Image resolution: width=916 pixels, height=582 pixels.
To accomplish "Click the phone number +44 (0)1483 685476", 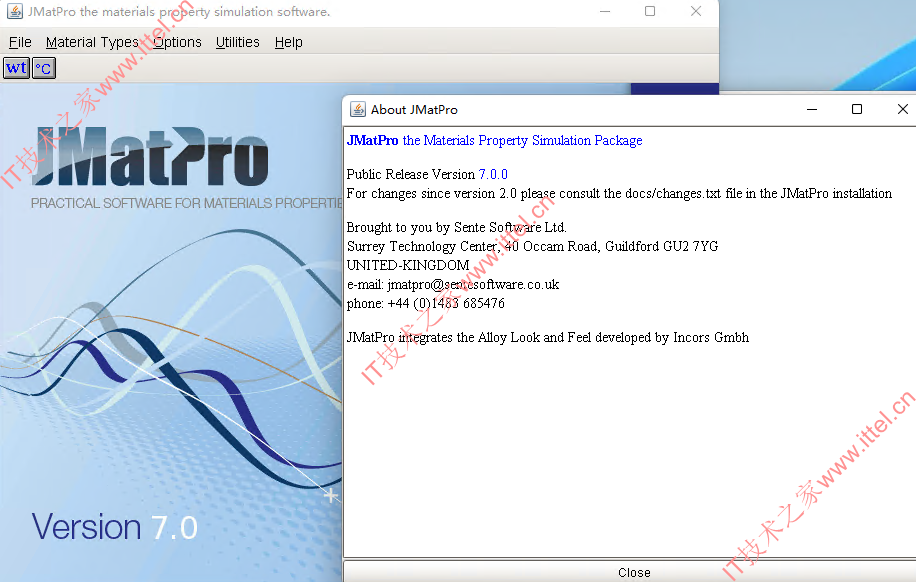I will point(446,303).
